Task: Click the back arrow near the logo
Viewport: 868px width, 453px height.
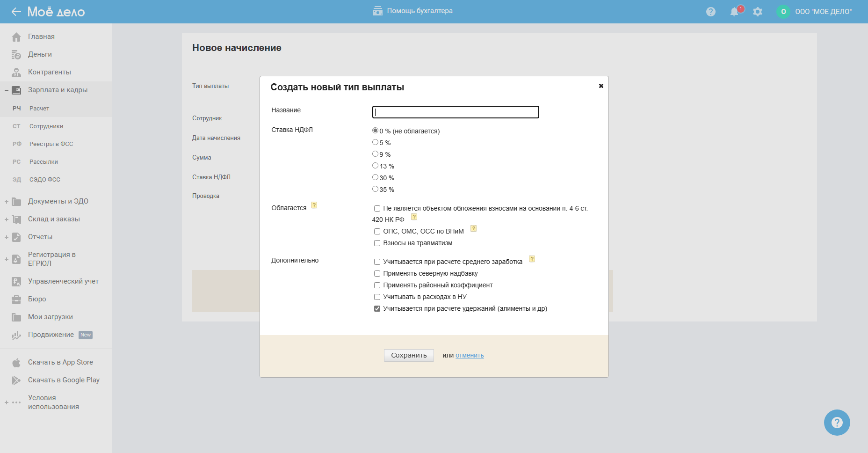Action: (16, 12)
